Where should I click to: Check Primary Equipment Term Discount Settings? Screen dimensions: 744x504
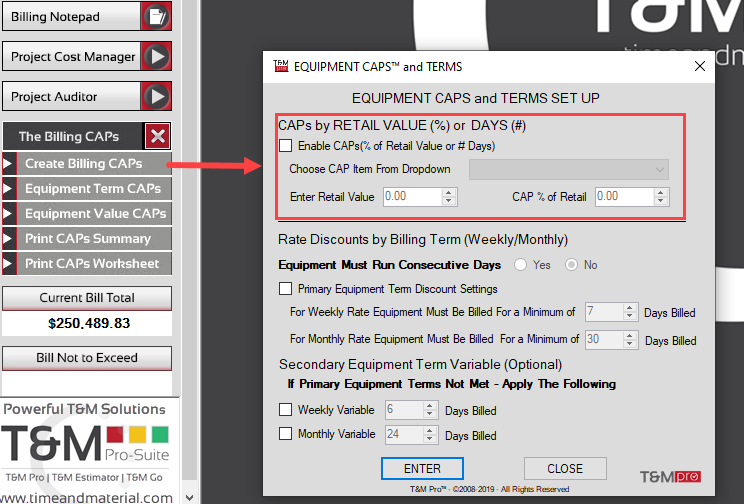pos(286,289)
